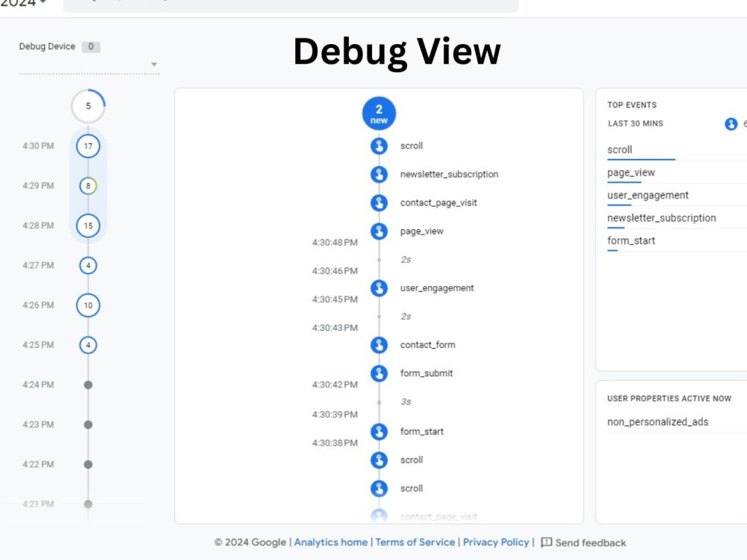This screenshot has height=560, width=747.
Task: Click the search field at the top
Action: click(x=291, y=5)
